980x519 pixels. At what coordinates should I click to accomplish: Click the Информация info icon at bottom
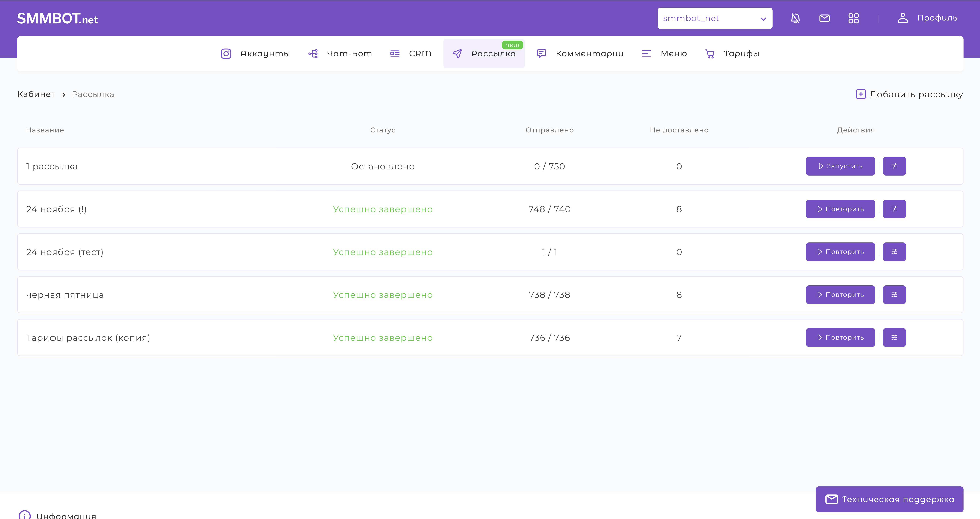tap(25, 515)
